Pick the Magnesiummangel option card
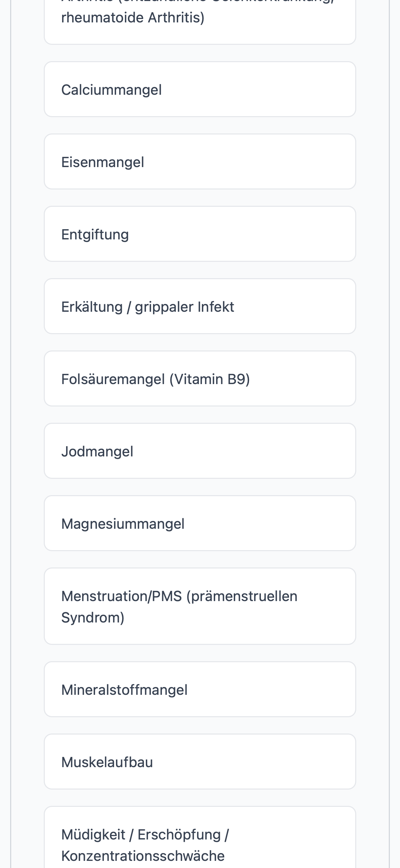This screenshot has width=400, height=868. pos(200,523)
